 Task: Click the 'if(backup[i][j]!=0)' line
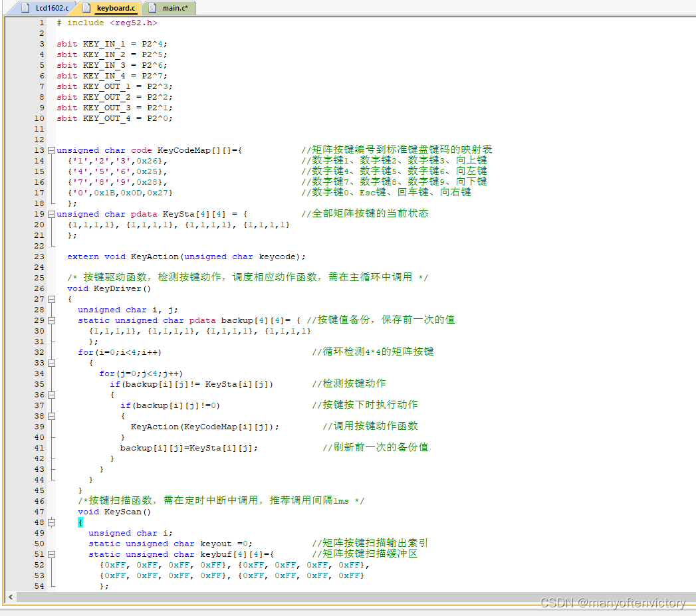click(x=170, y=405)
